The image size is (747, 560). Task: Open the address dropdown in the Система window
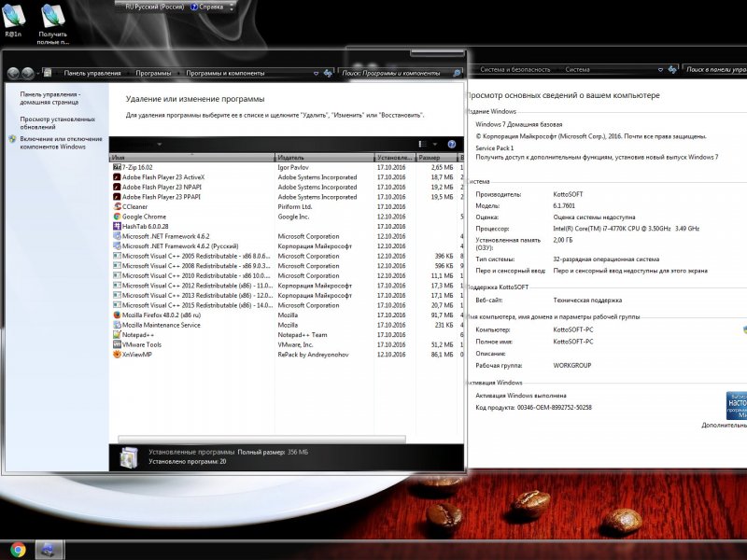660,69
